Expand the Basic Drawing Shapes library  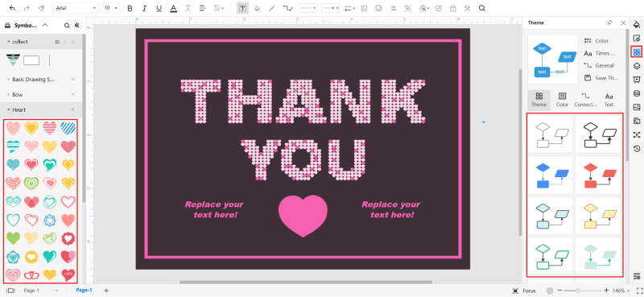(33, 80)
